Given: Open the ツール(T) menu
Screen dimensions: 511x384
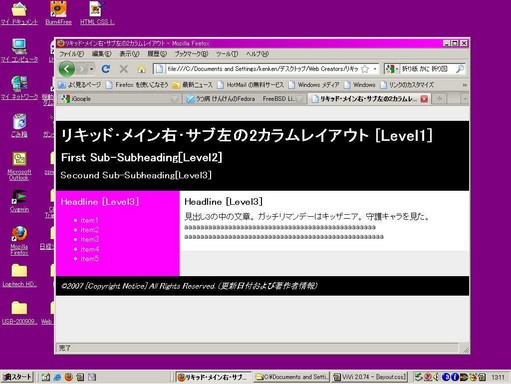Looking at the screenshot, I should point(227,54).
